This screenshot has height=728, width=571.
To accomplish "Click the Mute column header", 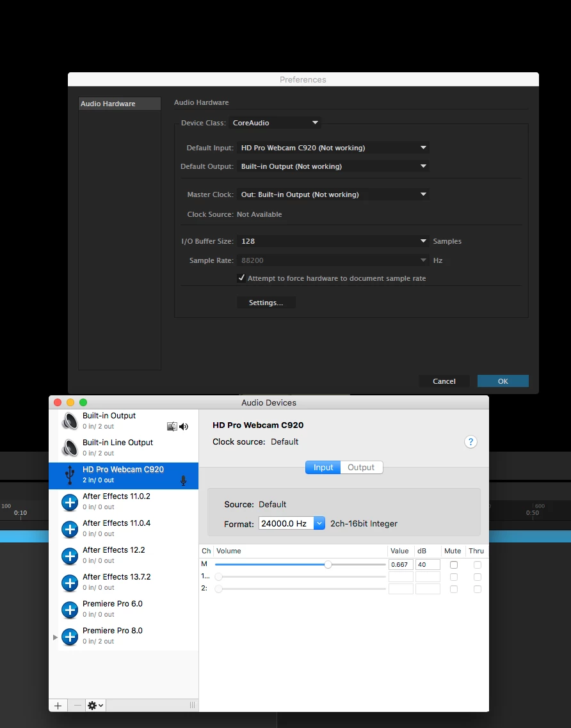I will coord(453,551).
